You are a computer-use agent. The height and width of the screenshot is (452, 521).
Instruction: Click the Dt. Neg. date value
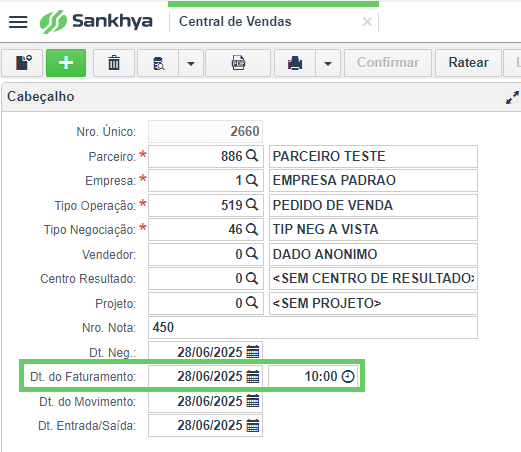point(210,352)
